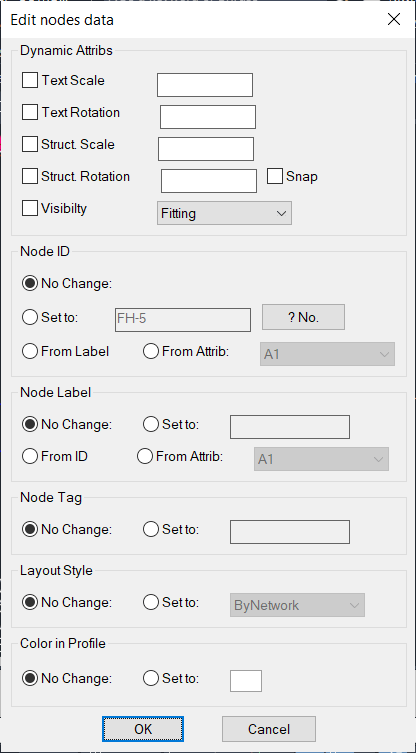Viewport: 416px width, 753px height.
Task: Close the Edit nodes data dialog
Action: [x=394, y=19]
